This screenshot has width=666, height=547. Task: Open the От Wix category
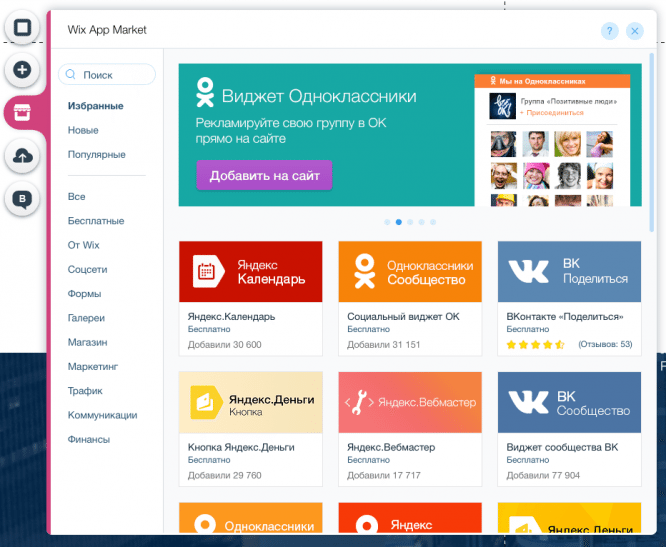(x=83, y=245)
